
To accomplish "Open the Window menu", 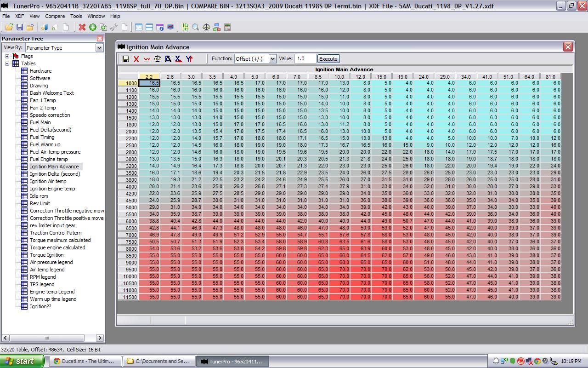I will [x=96, y=16].
